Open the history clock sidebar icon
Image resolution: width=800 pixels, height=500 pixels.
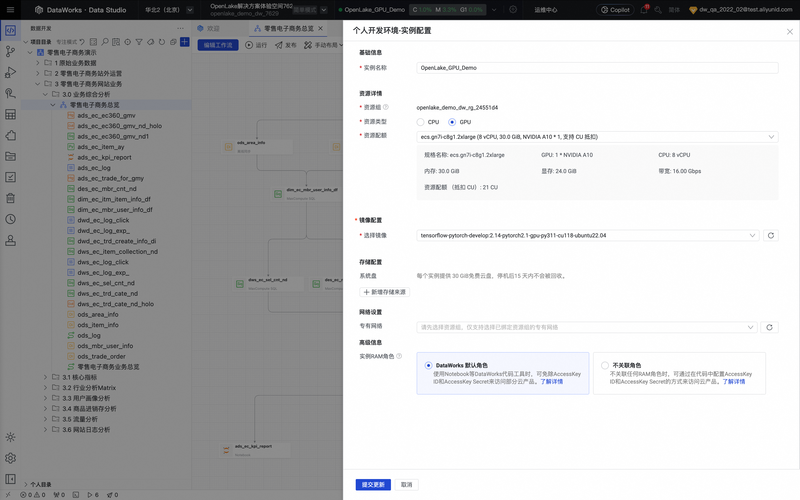coord(10,219)
